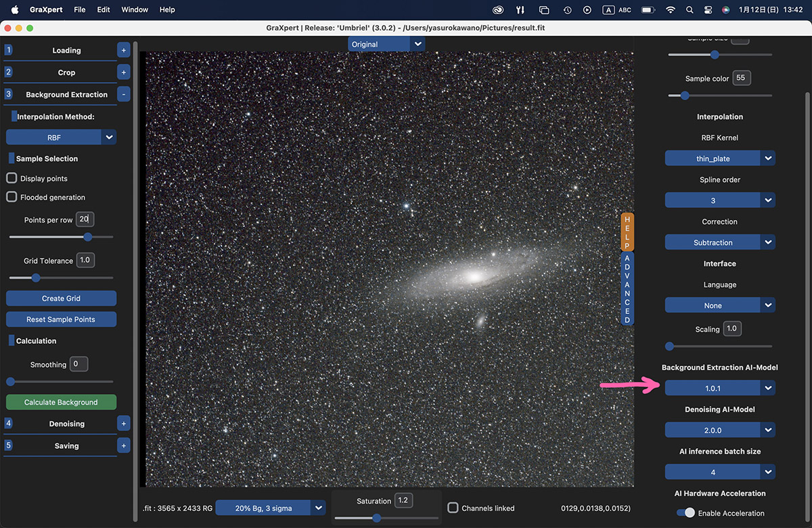The height and width of the screenshot is (528, 812).
Task: Click the vertical ADVANCED tab
Action: (x=627, y=289)
